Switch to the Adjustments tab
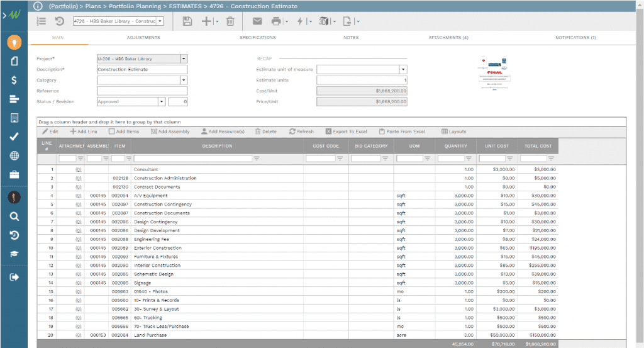 point(143,38)
